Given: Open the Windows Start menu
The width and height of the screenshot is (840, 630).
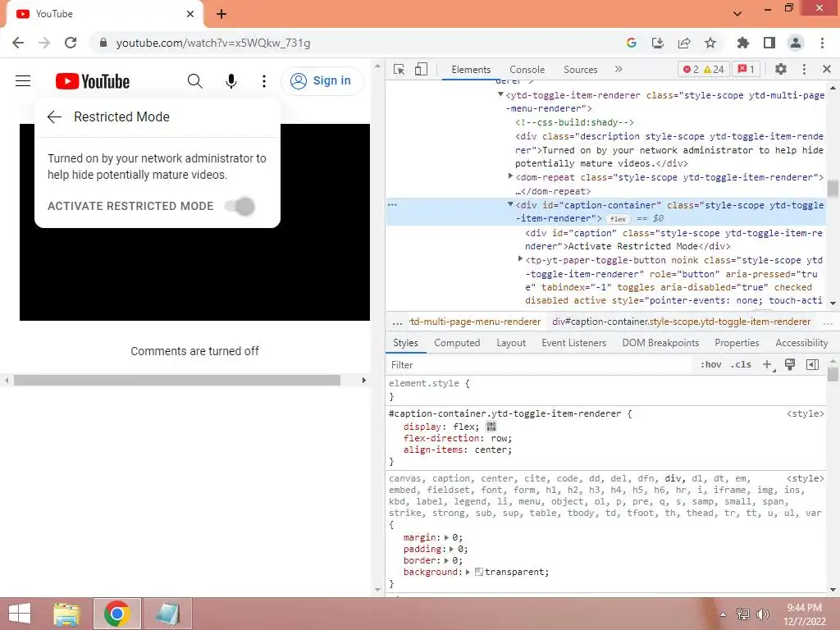Looking at the screenshot, I should (20, 614).
